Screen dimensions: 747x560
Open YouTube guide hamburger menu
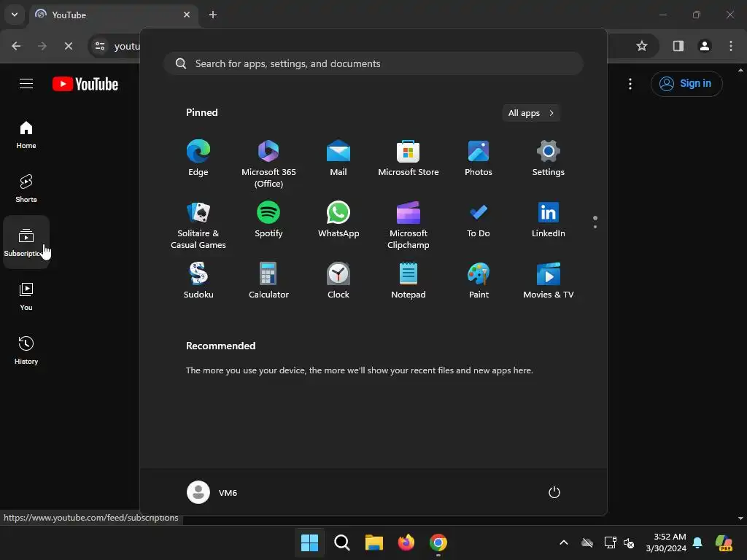pos(26,84)
